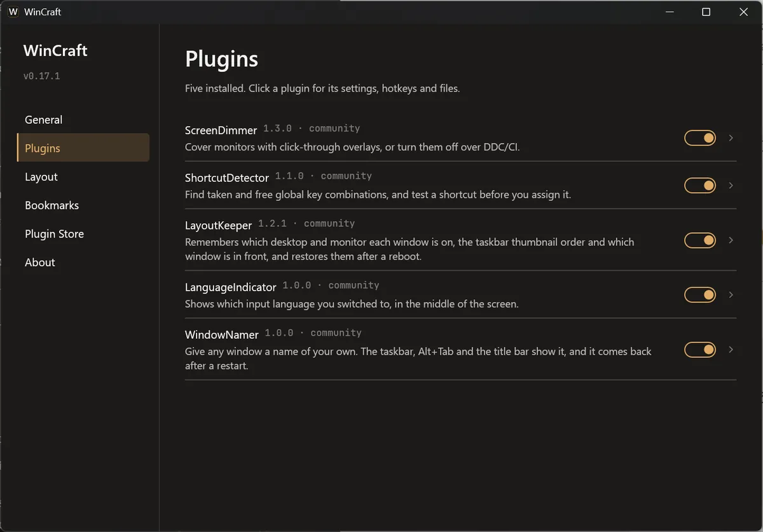
Task: Click ShortcutDetector's 1.1.0 · community label
Action: coord(324,176)
